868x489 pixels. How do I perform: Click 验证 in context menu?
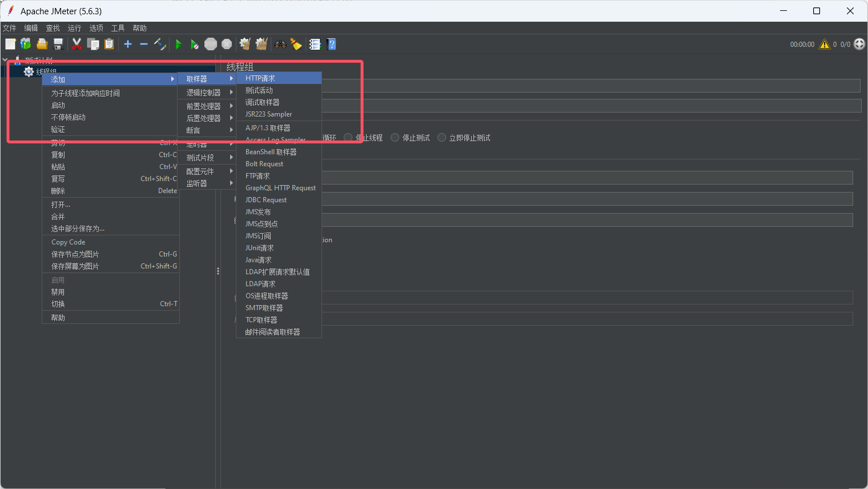[111, 129]
